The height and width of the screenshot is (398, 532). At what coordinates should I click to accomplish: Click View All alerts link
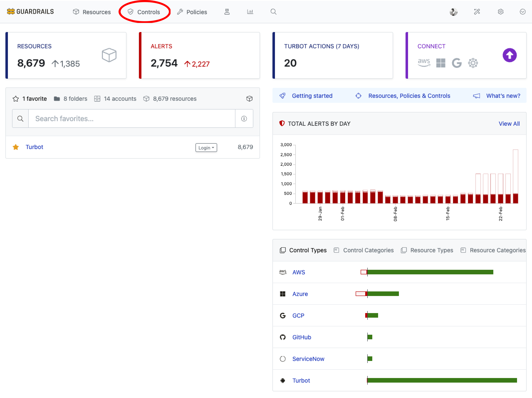[x=509, y=123]
